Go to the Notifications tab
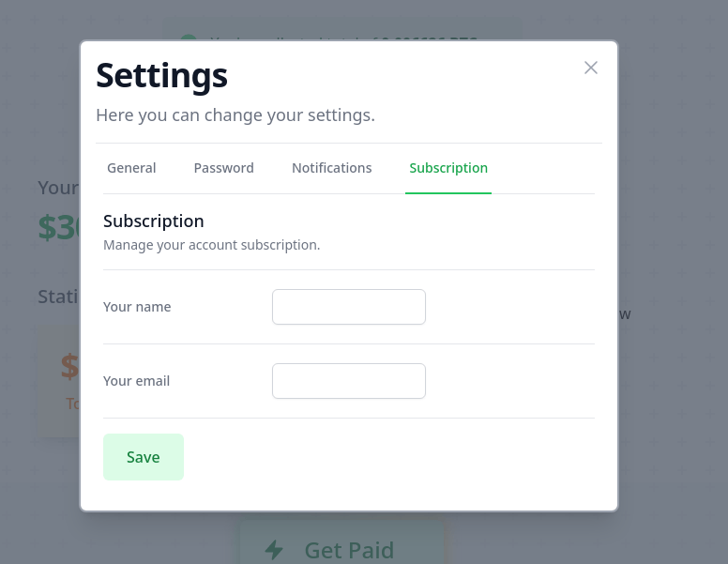This screenshot has height=564, width=728. (331, 168)
